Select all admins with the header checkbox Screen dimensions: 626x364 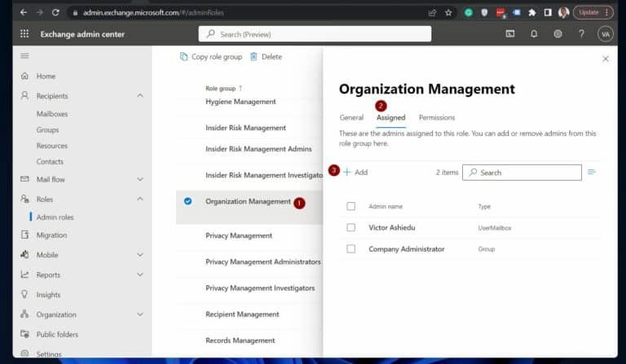click(x=350, y=206)
